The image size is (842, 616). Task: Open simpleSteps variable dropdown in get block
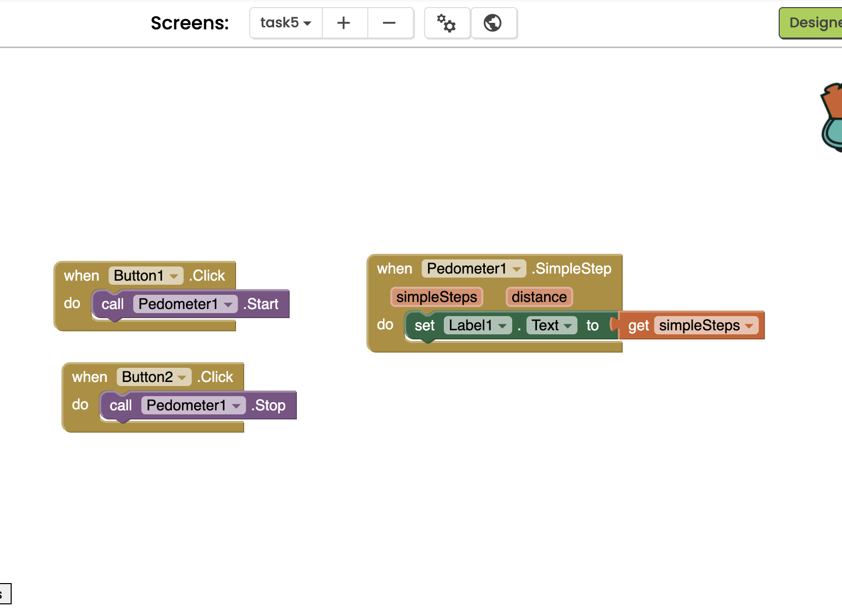(706, 325)
